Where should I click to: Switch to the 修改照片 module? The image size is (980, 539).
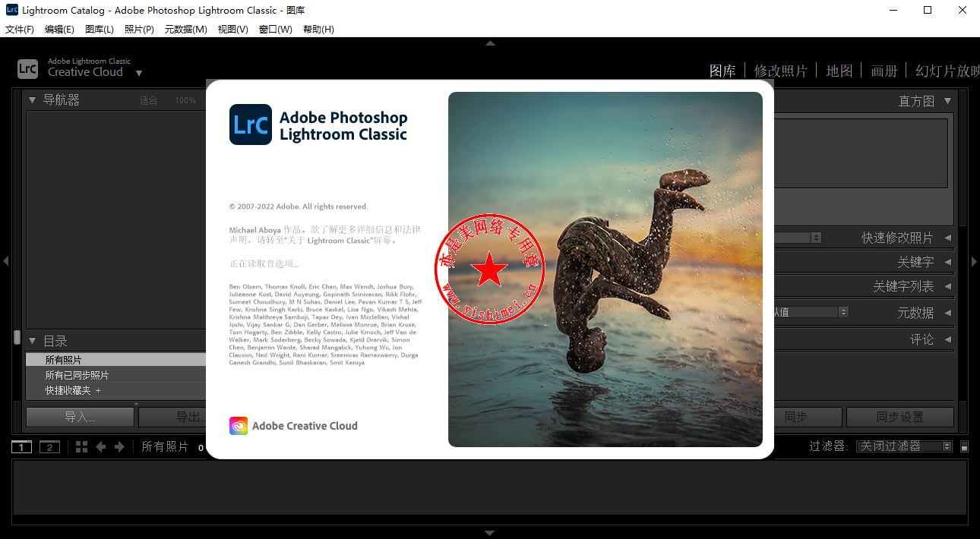tap(781, 71)
